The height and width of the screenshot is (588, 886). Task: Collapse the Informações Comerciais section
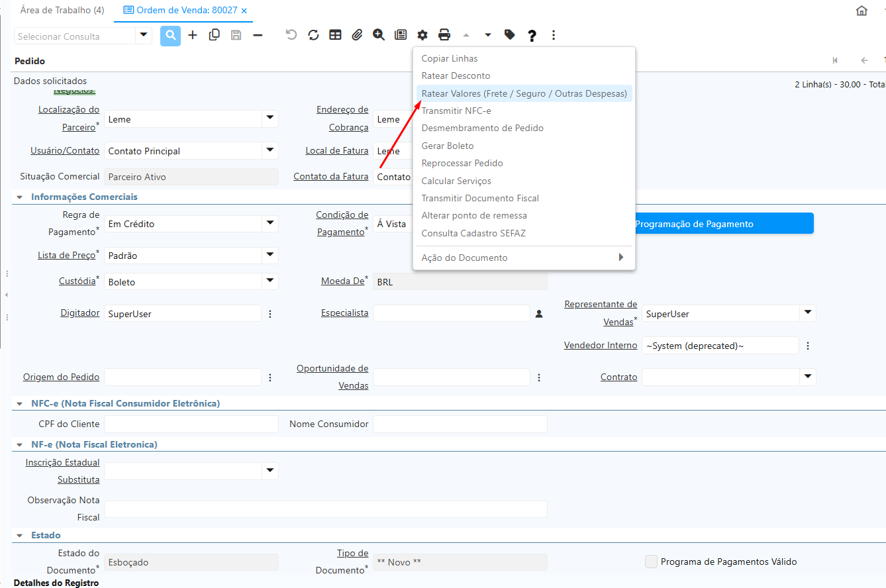pos(19,197)
